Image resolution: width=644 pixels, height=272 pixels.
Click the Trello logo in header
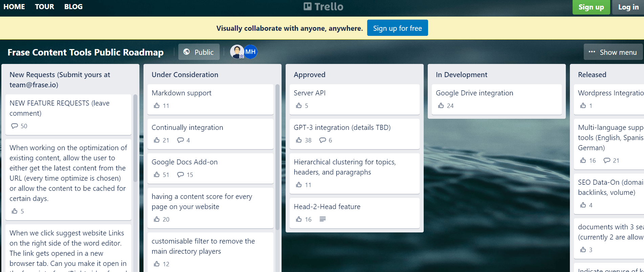[x=323, y=7]
